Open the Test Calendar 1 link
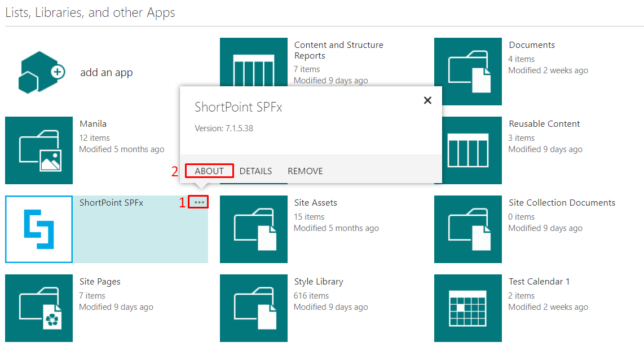Image resolution: width=644 pixels, height=351 pixels. [x=539, y=282]
